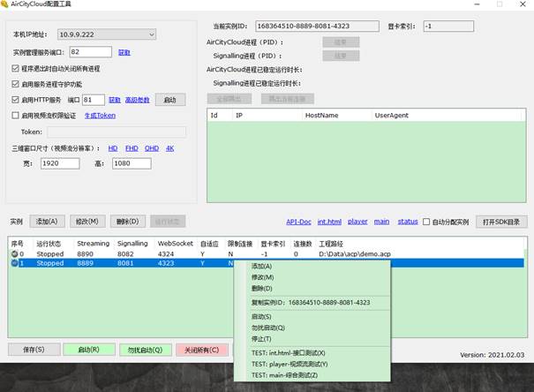Set resolution with the QHD link
534x392 pixels.
(152, 148)
